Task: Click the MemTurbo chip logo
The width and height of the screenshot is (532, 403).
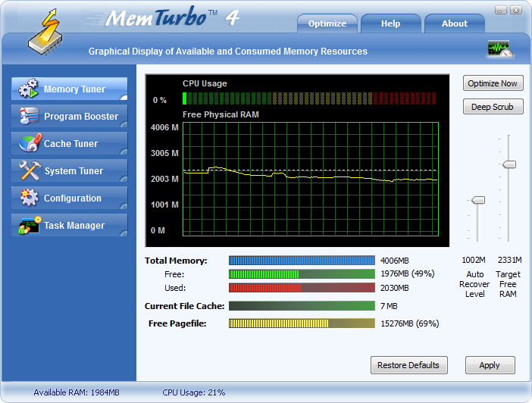Action: (45, 33)
